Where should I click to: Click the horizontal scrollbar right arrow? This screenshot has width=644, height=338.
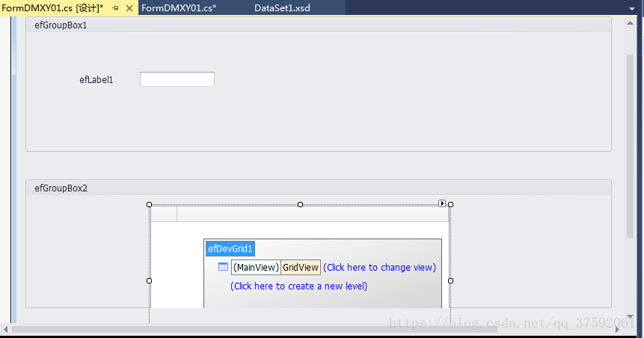[x=617, y=329]
